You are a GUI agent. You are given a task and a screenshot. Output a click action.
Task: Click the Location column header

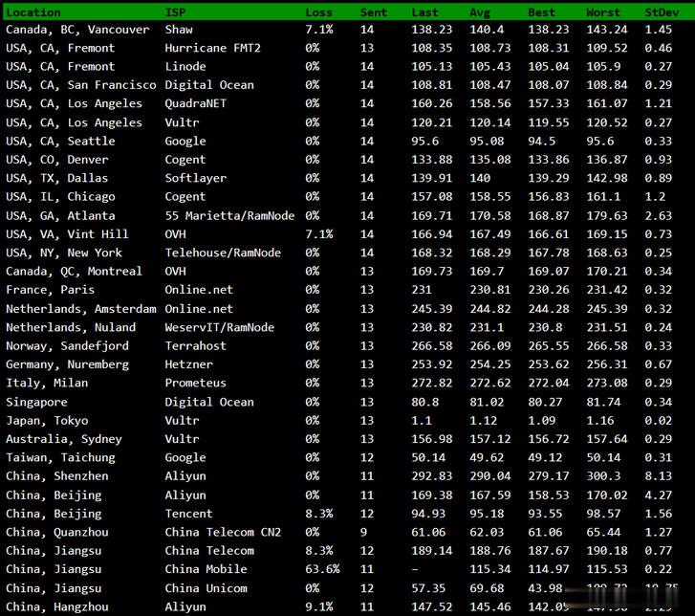33,12
